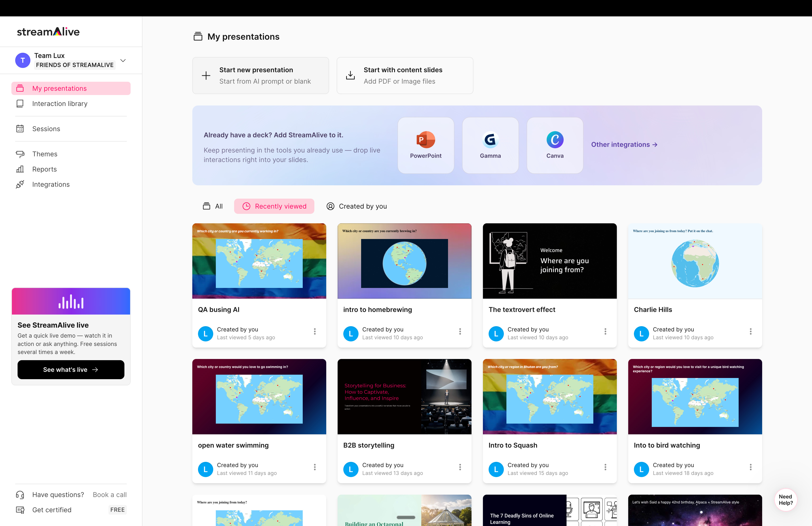This screenshot has height=526, width=812.
Task: Open intro to homebrewing thumbnail
Action: pyautogui.click(x=405, y=261)
